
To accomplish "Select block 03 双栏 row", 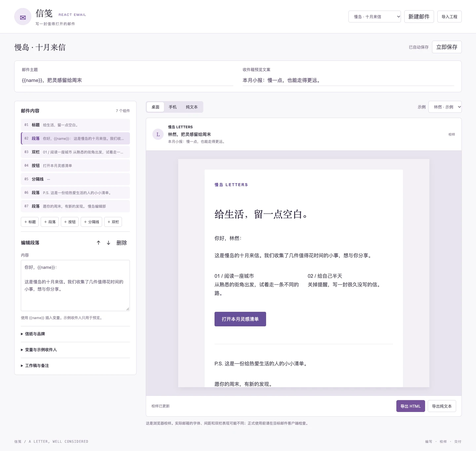I will point(75,152).
